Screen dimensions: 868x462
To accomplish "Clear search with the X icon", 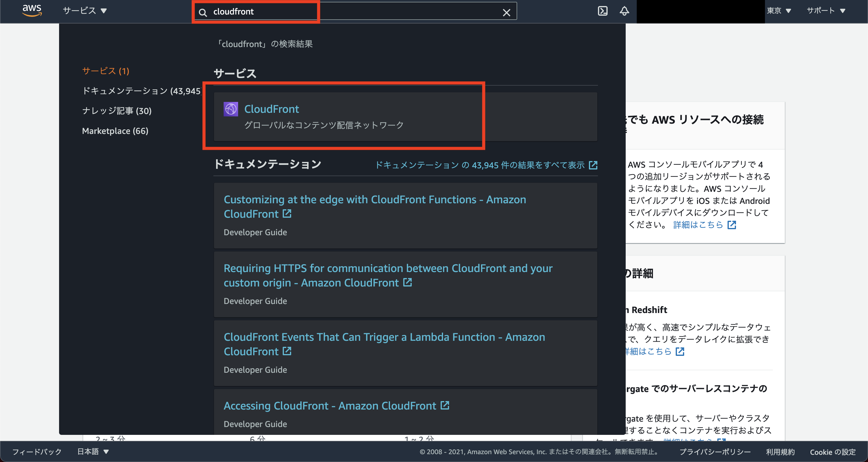I will pyautogui.click(x=506, y=12).
